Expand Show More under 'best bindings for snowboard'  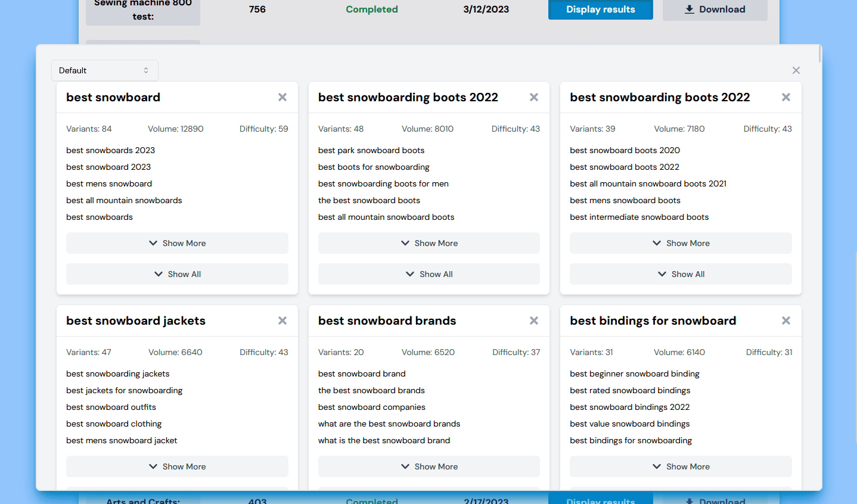(x=681, y=466)
